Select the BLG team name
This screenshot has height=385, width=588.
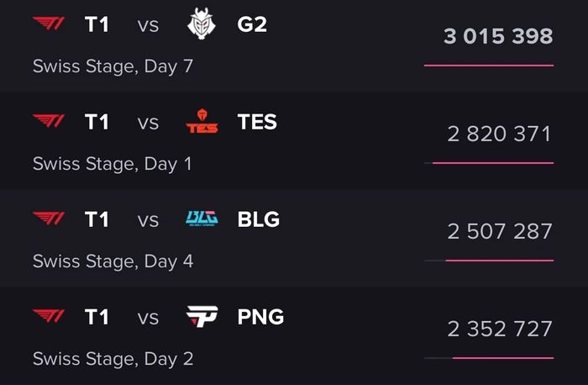click(259, 219)
